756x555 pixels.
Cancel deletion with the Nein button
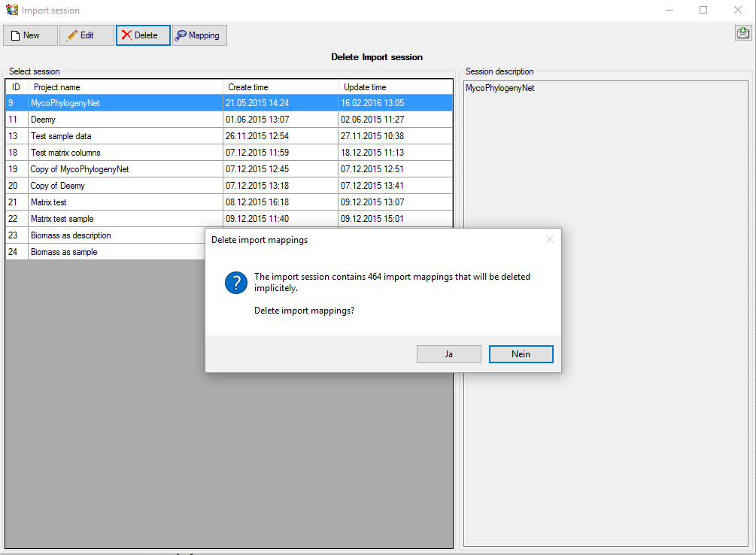521,354
